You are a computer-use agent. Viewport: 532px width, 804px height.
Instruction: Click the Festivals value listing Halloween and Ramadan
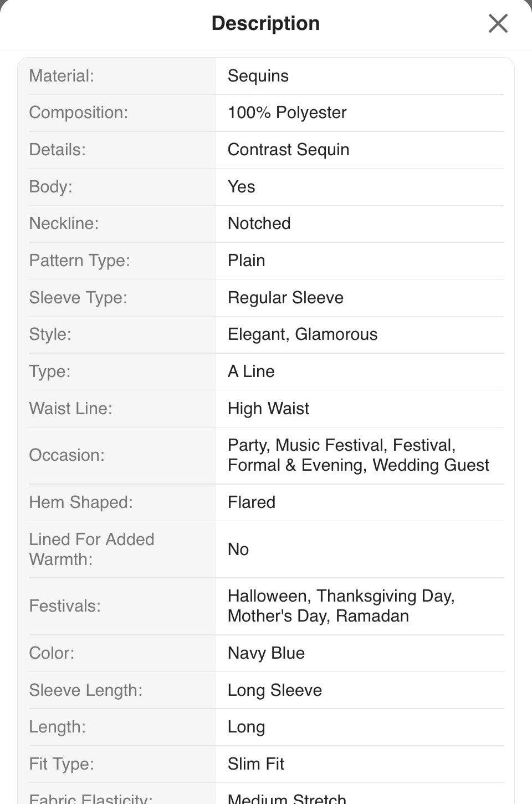[341, 606]
